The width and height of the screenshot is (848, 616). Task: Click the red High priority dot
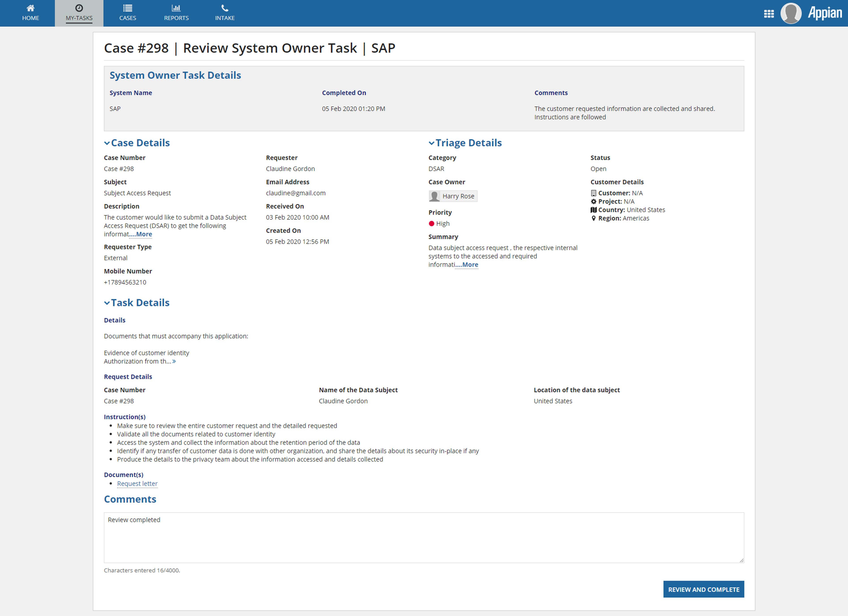point(432,223)
